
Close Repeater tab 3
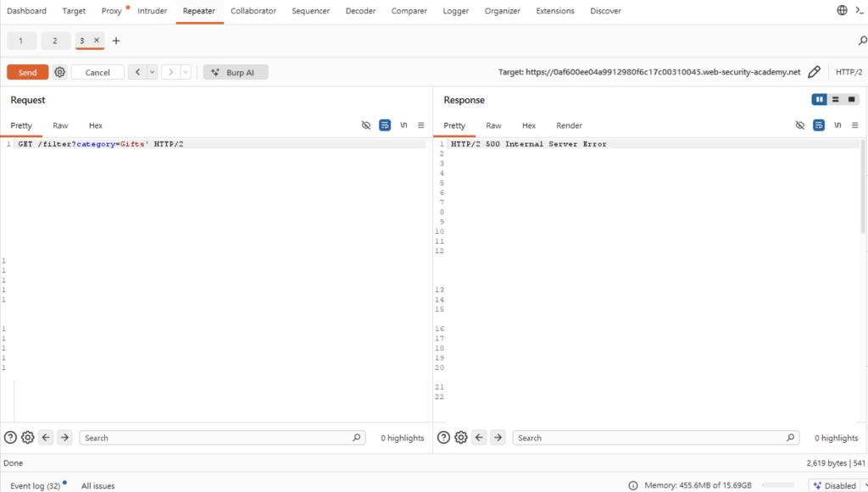[x=97, y=41]
